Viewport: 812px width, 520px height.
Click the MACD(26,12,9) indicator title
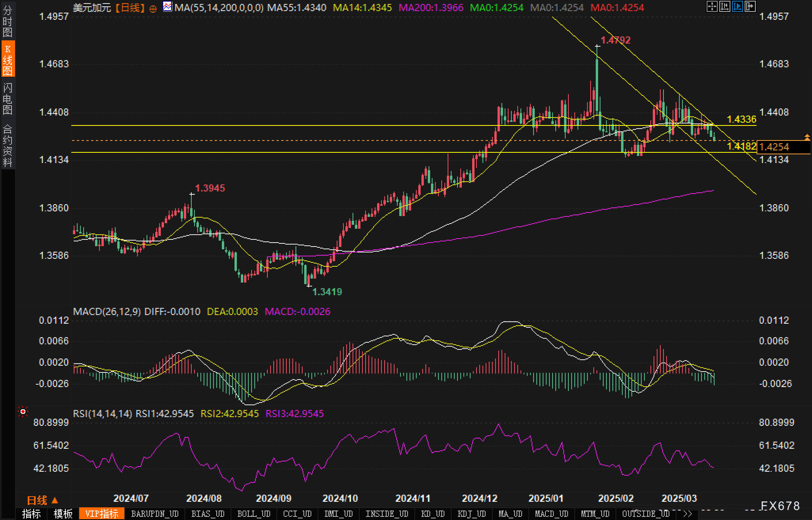pyautogui.click(x=107, y=311)
